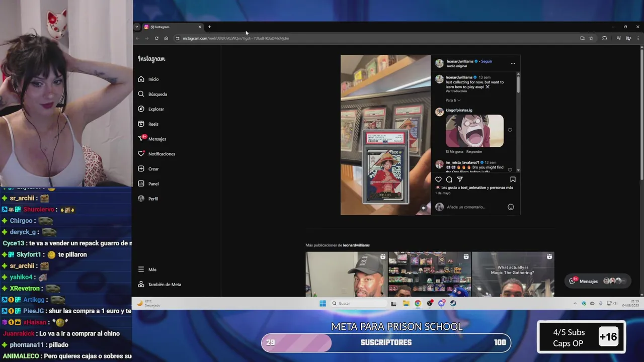This screenshot has height=362, width=644.
Task: Like the im_mista_lavalava71 comment
Action: 510,169
